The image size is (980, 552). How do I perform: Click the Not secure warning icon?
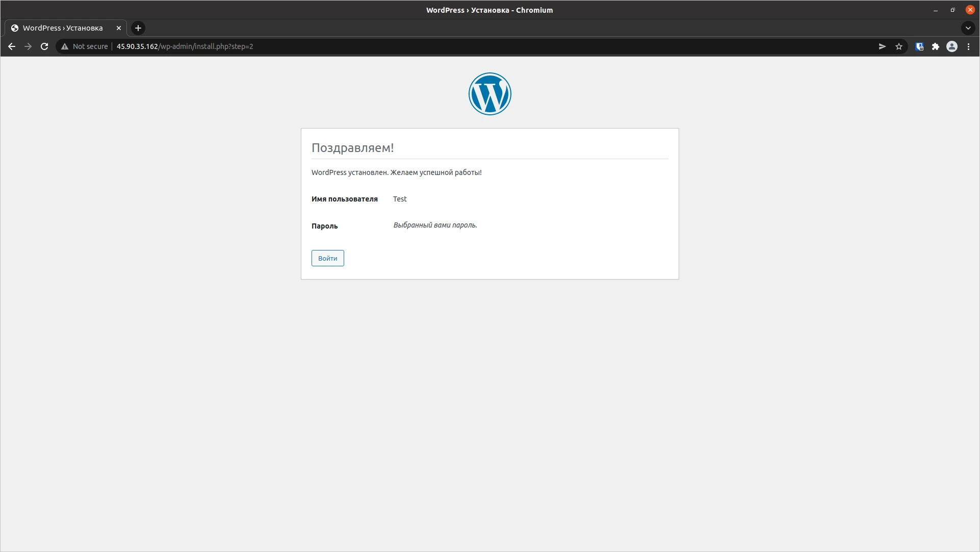click(x=65, y=46)
